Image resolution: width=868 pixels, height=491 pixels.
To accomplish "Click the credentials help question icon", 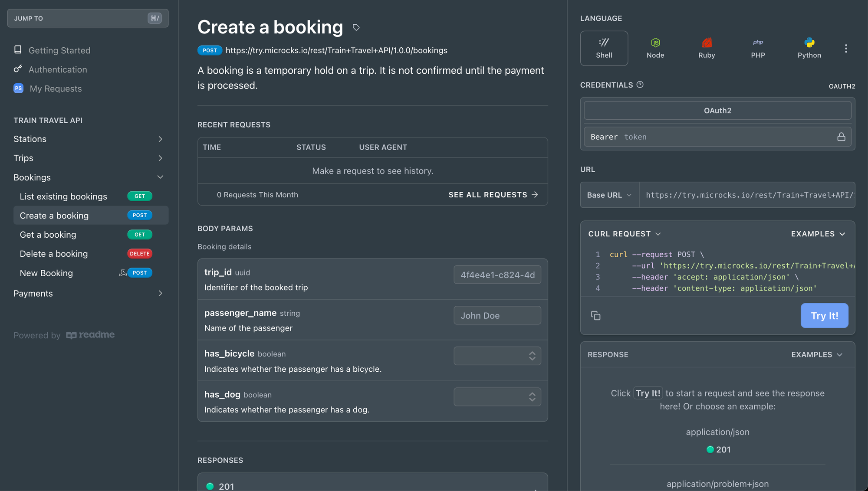I will pos(640,85).
